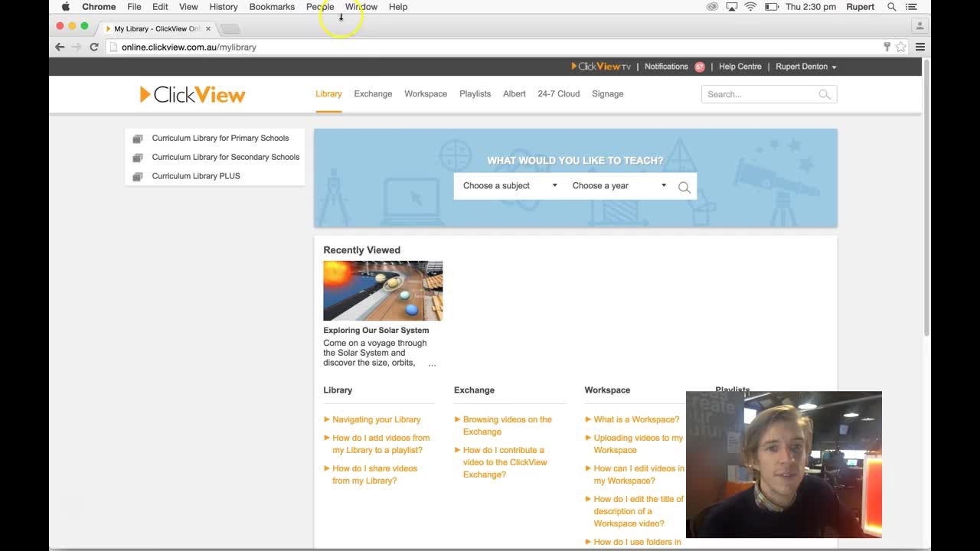Open the Help Centre link
980x551 pixels.
click(740, 67)
